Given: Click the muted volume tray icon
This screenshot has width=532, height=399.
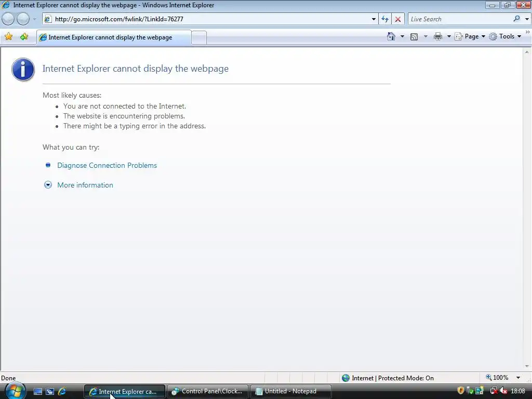Looking at the screenshot, I should [x=503, y=391].
